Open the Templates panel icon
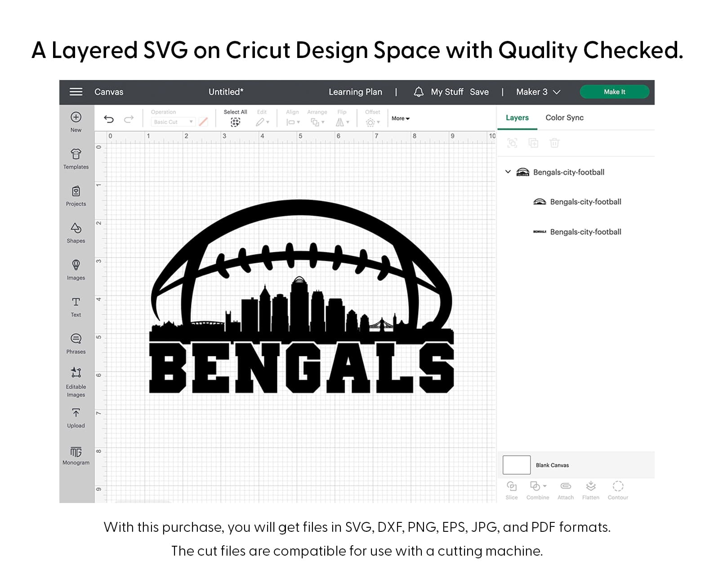Viewport: 714px width, 588px height. point(76,155)
